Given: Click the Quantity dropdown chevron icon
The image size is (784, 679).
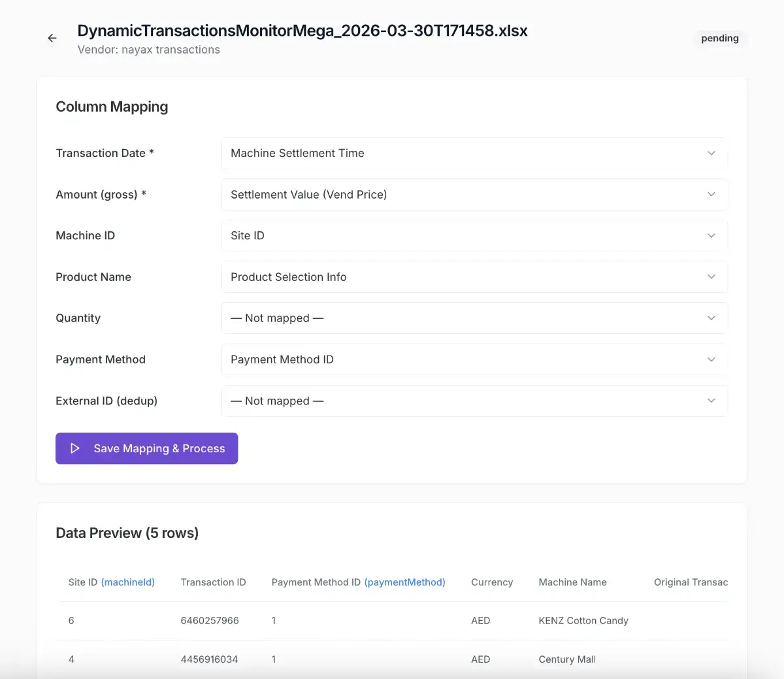Looking at the screenshot, I should click(x=711, y=318).
